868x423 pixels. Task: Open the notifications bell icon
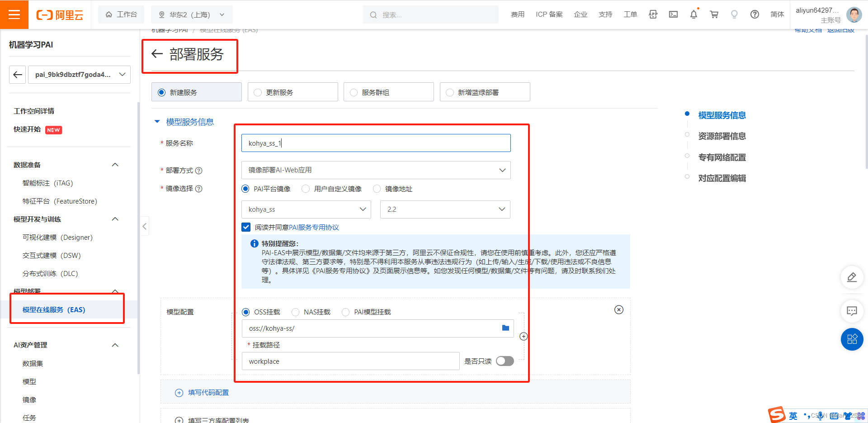[693, 14]
